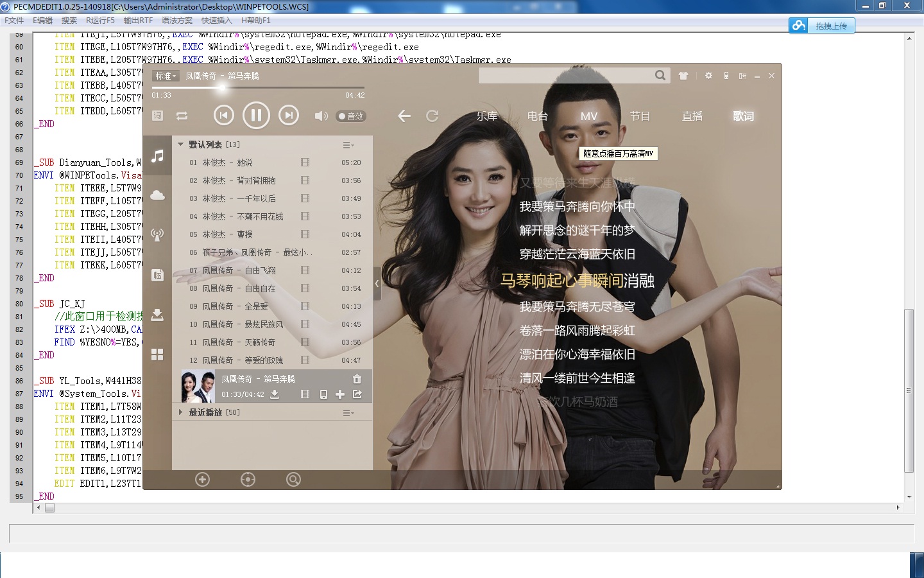Play MV for 自由自在 via film icon
The width and height of the screenshot is (924, 578).
point(305,288)
